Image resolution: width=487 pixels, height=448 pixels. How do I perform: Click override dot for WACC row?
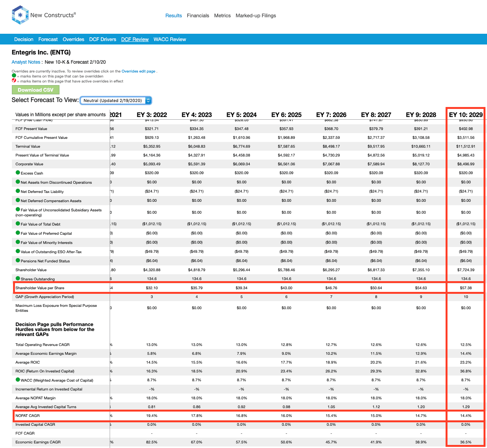[x=18, y=380]
